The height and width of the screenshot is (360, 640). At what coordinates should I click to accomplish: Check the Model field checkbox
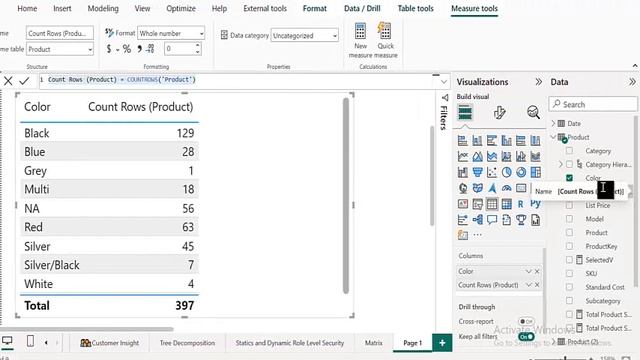[x=569, y=219]
